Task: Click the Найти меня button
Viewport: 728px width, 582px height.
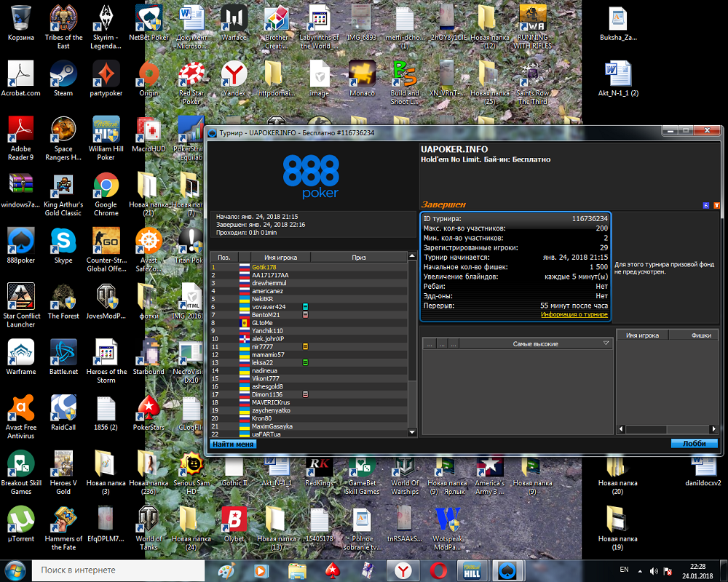Action: 233,445
